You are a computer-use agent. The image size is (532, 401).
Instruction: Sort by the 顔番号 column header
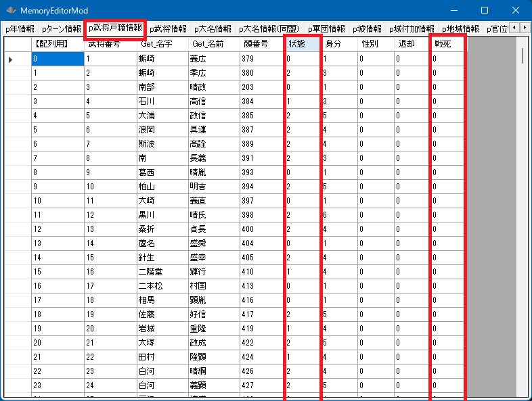pos(256,44)
